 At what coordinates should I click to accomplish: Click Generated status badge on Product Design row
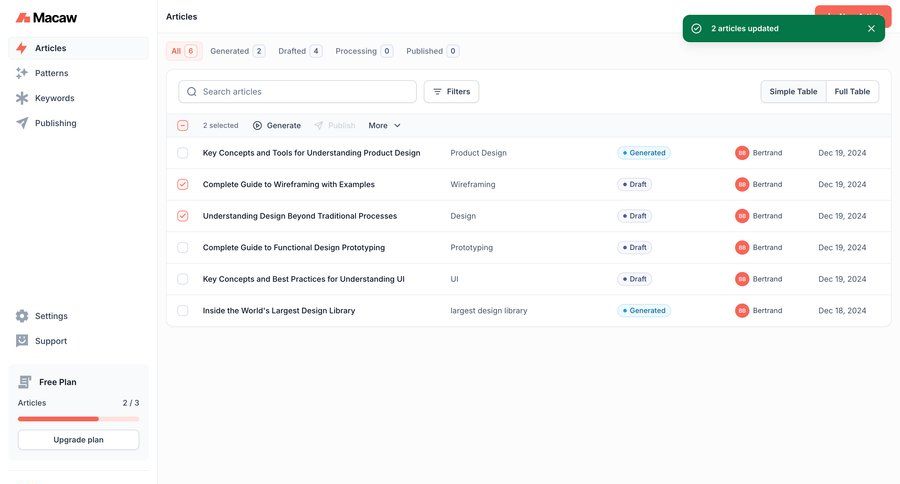pyautogui.click(x=644, y=153)
